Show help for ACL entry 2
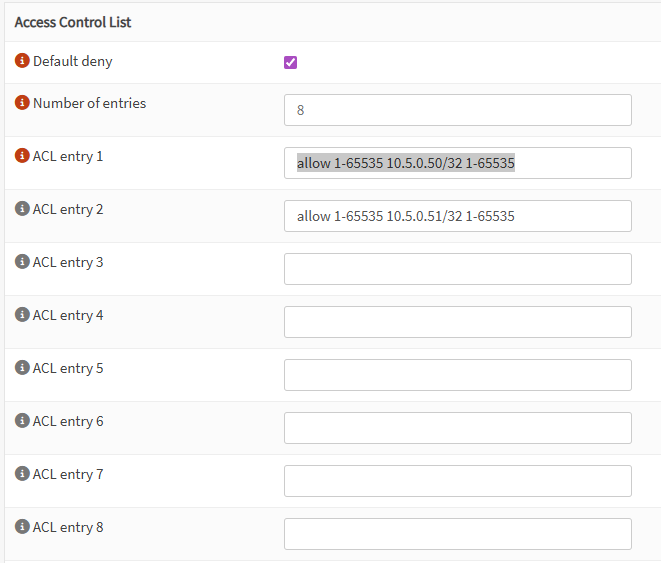 pos(22,209)
